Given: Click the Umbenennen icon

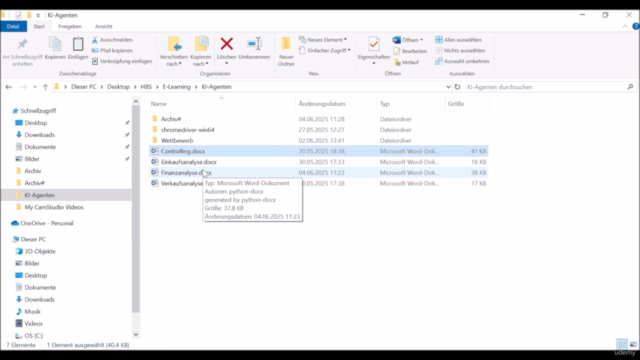Looking at the screenshot, I should pos(254,44).
